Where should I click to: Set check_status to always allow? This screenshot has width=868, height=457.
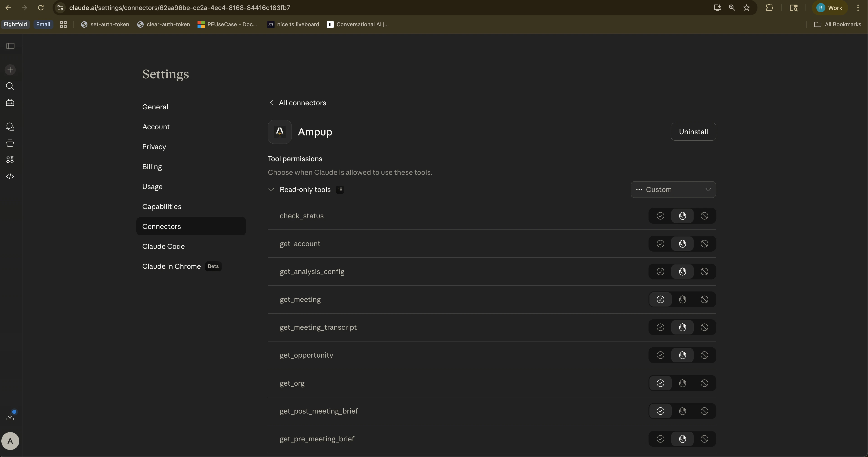660,216
